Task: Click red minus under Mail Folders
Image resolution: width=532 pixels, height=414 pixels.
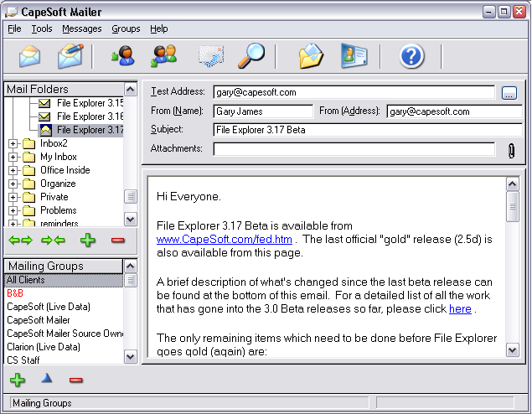Action: click(x=118, y=241)
